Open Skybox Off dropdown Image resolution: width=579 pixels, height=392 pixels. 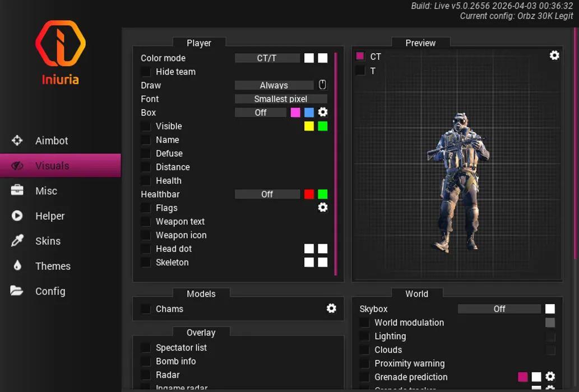499,309
